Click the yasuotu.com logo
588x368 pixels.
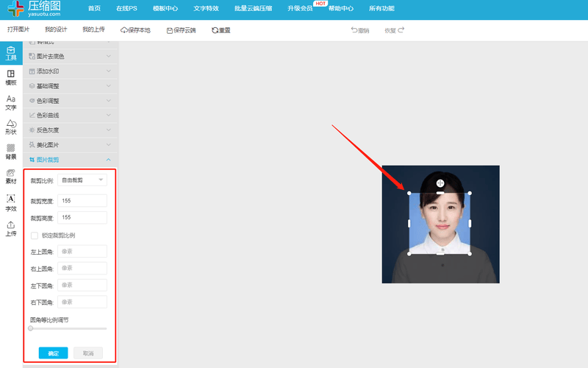[34, 9]
